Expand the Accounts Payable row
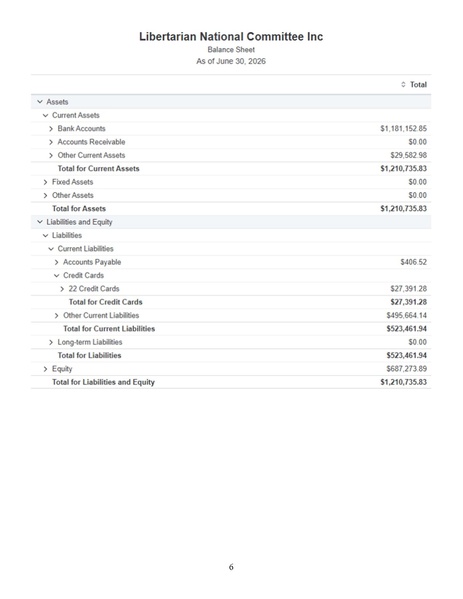This screenshot has height=599, width=463. (57, 262)
